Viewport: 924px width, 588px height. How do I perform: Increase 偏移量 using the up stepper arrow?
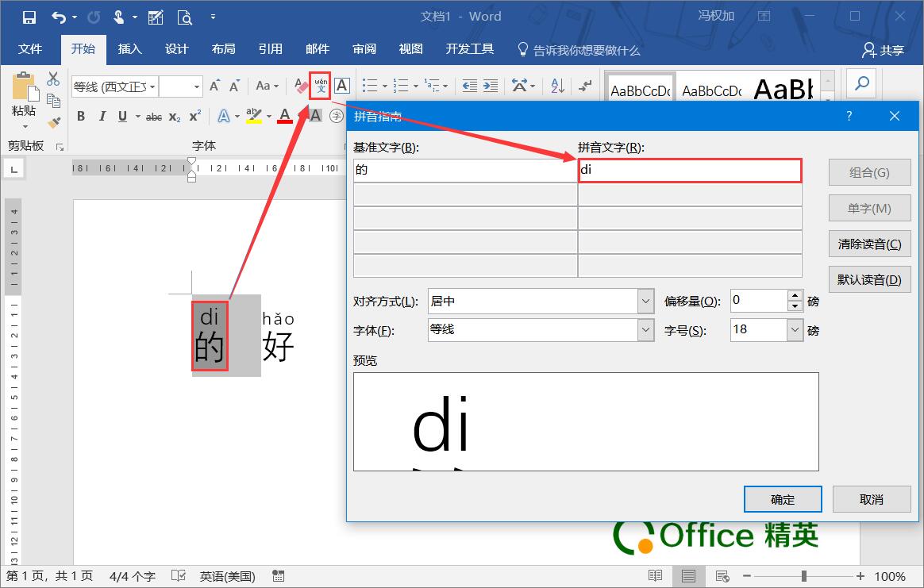click(795, 295)
